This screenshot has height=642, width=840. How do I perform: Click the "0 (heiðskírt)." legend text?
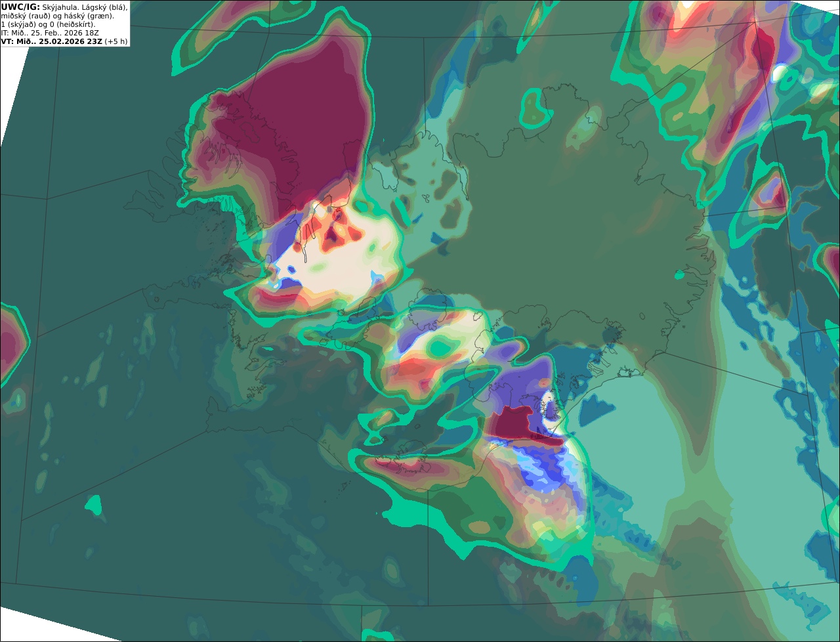point(73,24)
